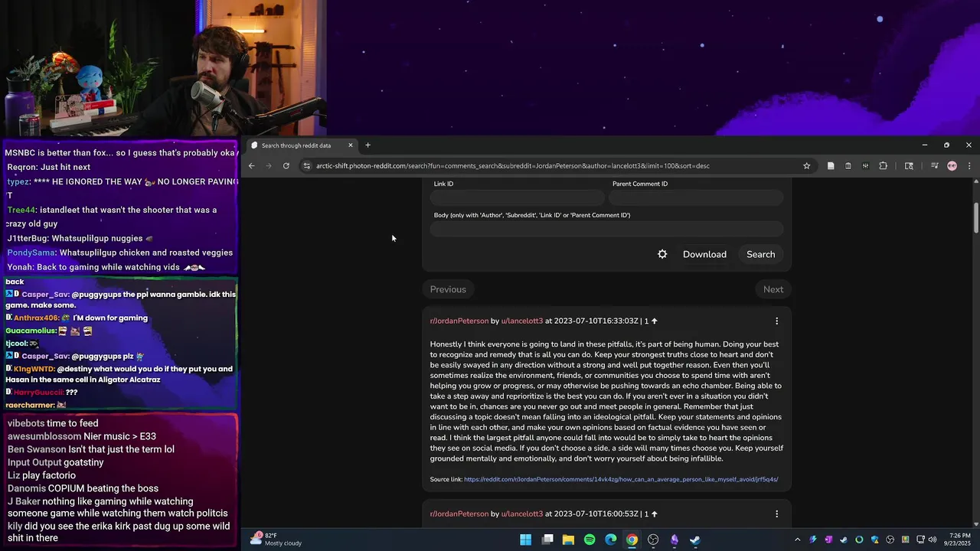Open the media controls music icon
The width and height of the screenshot is (980, 551).
point(935,166)
